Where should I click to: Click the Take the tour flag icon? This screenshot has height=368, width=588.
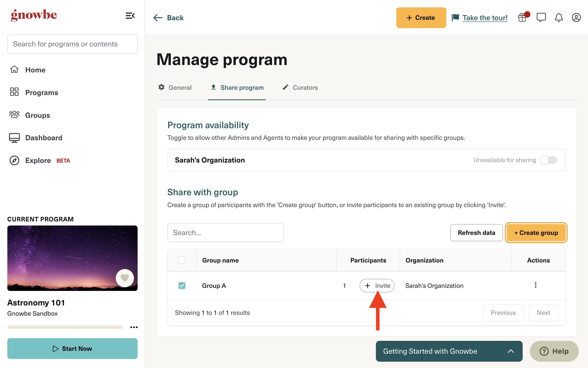click(x=455, y=18)
